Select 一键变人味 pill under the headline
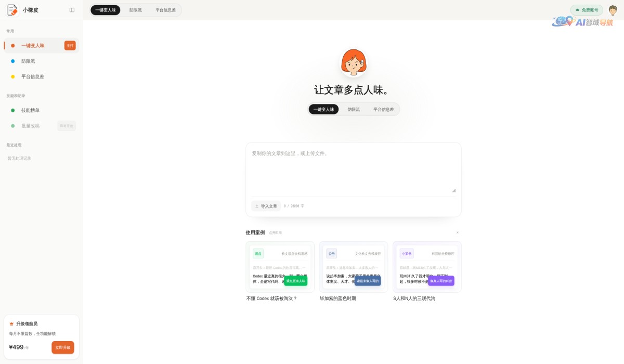Viewport: 624px width, 364px height. tap(323, 109)
